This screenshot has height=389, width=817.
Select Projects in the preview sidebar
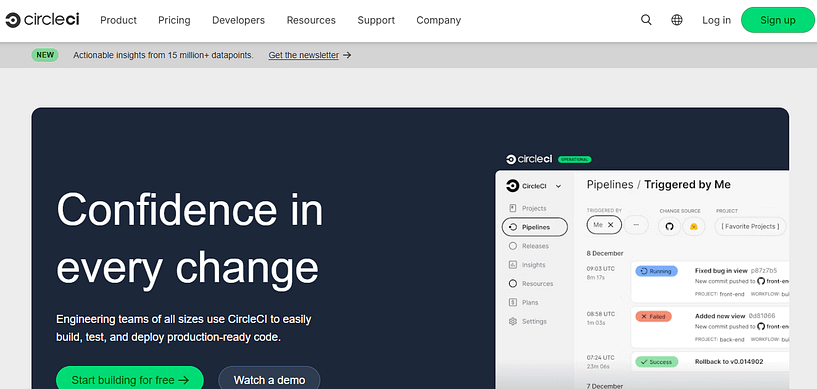pos(534,208)
